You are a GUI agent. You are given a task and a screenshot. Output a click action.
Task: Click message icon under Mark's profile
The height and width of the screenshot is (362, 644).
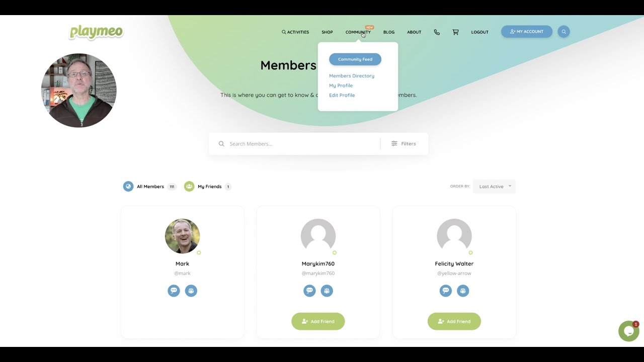pyautogui.click(x=174, y=291)
